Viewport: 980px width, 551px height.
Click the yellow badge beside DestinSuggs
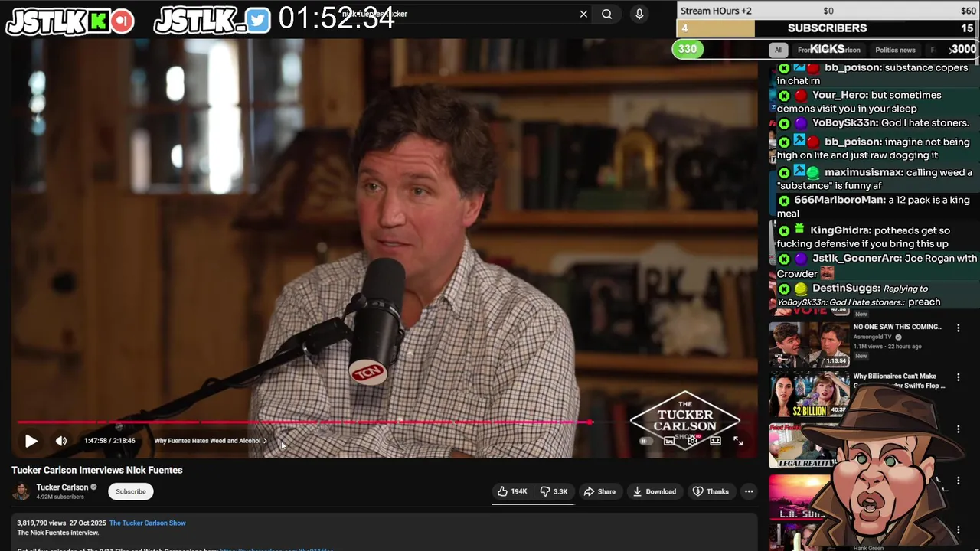click(x=800, y=289)
